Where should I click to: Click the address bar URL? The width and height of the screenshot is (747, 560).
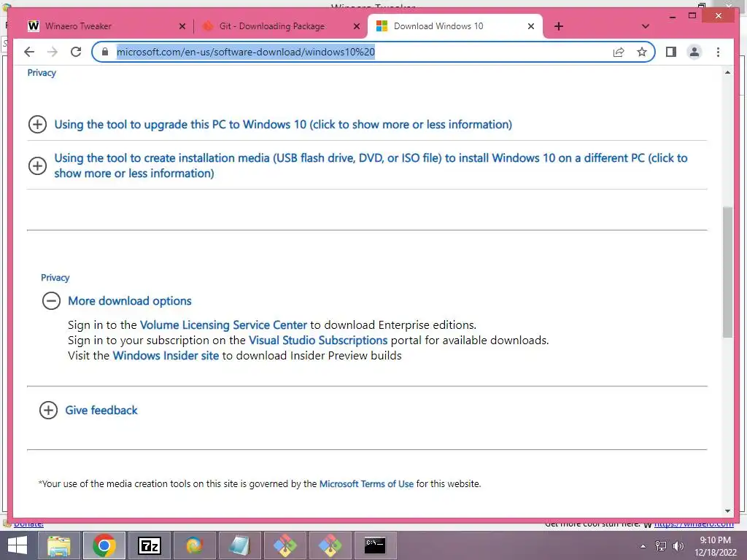[x=246, y=52]
